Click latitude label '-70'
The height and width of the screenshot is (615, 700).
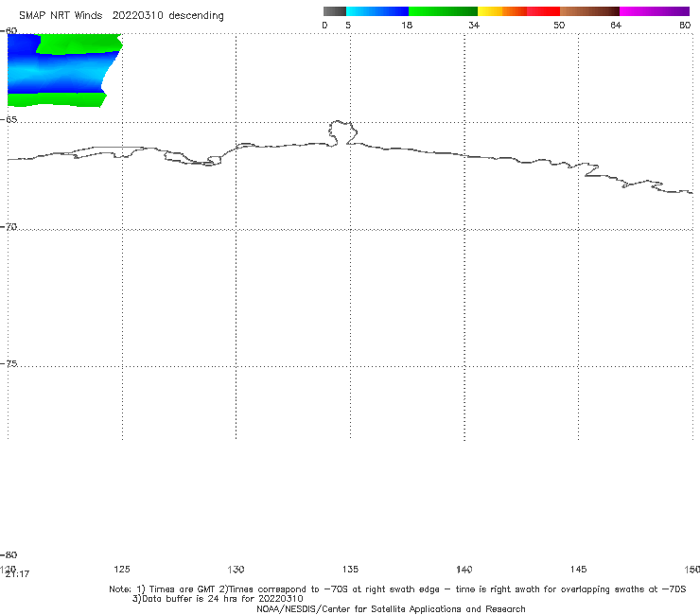(9, 227)
